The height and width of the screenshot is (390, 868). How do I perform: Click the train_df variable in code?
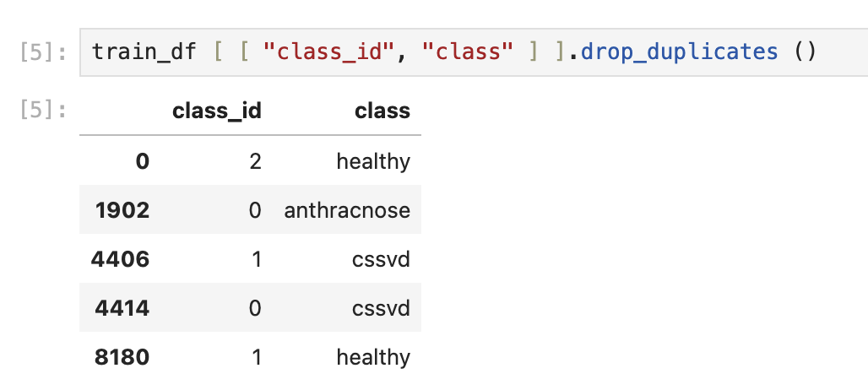click(x=144, y=52)
